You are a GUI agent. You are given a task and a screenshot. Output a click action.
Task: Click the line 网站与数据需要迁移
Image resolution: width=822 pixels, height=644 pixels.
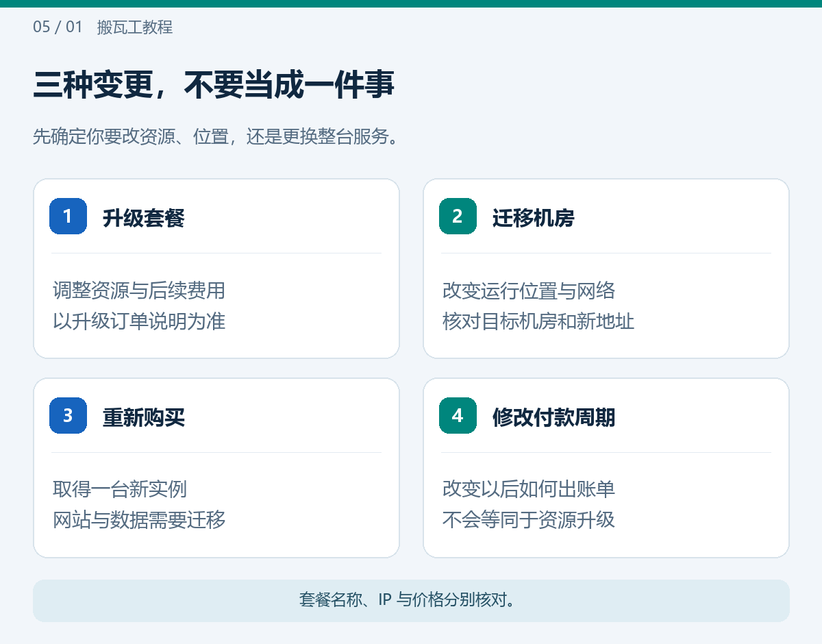[139, 519]
